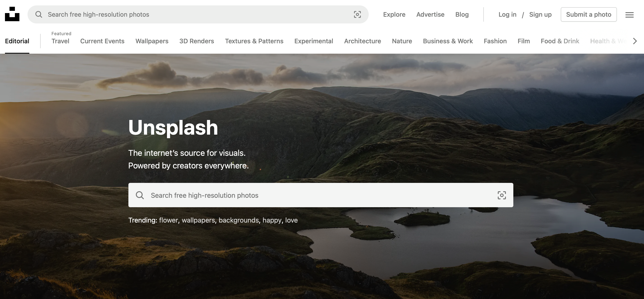Open the Film category
Viewport: 644px width, 299px height.
click(x=524, y=41)
